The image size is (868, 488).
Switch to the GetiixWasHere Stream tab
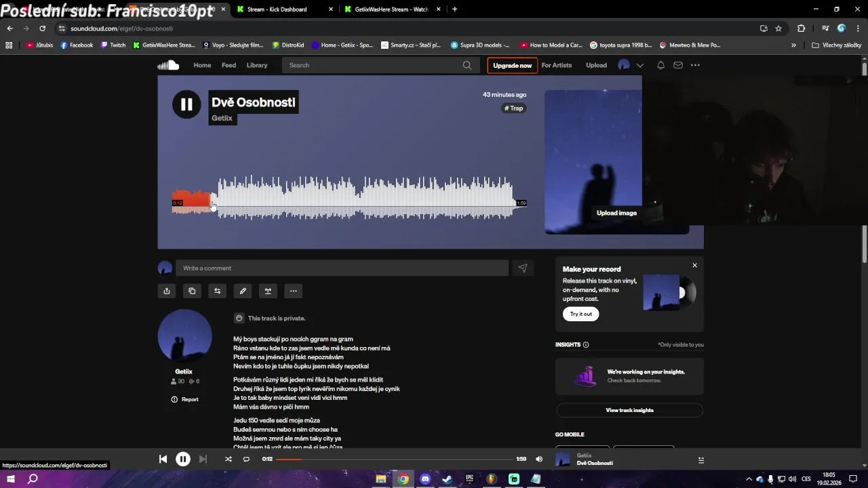coord(391,9)
